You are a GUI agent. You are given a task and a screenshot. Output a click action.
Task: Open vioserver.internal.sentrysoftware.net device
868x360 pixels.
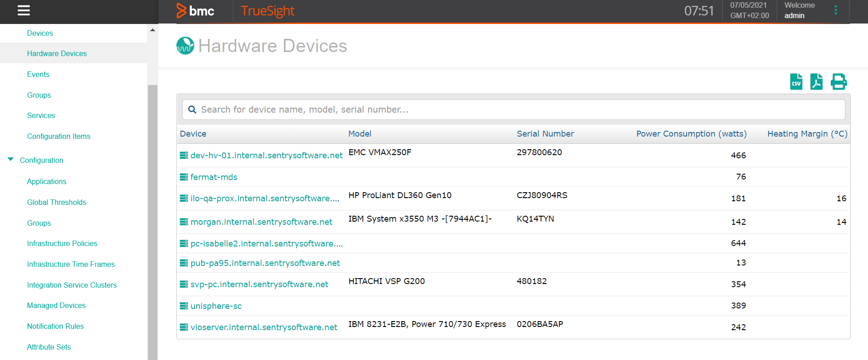point(264,327)
